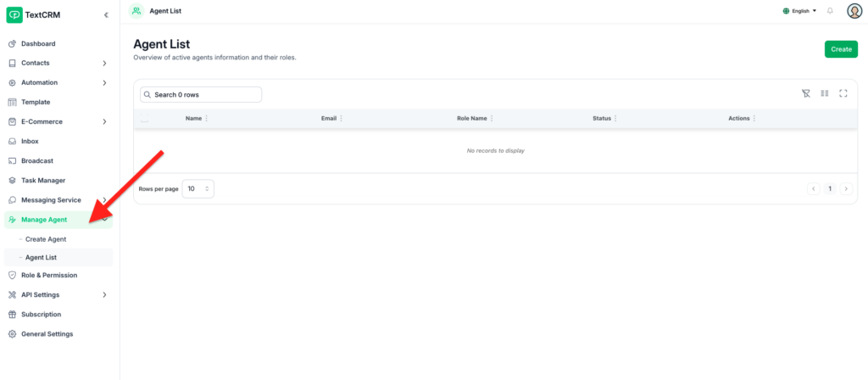The image size is (868, 380).
Task: Open the rows per page dropdown
Action: click(198, 189)
